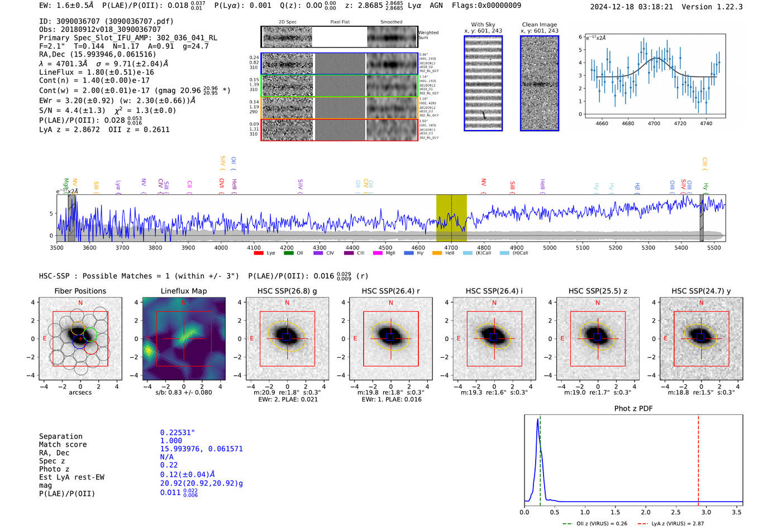782x532 pixels.
Task: Click the blue RA, Dec match coordinates
Action: (x=201, y=449)
